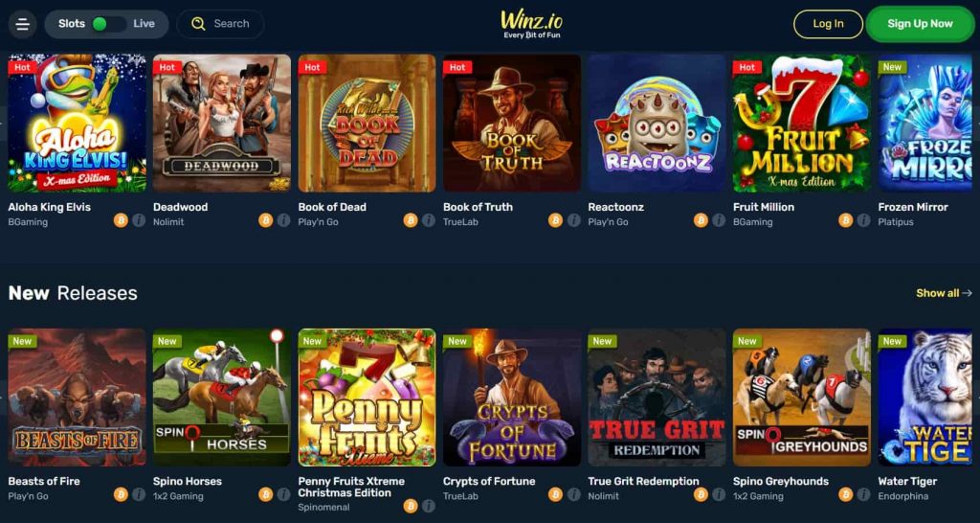Click the Bitcoin icon for Spino Greyhounds
The width and height of the screenshot is (980, 523).
(x=846, y=495)
